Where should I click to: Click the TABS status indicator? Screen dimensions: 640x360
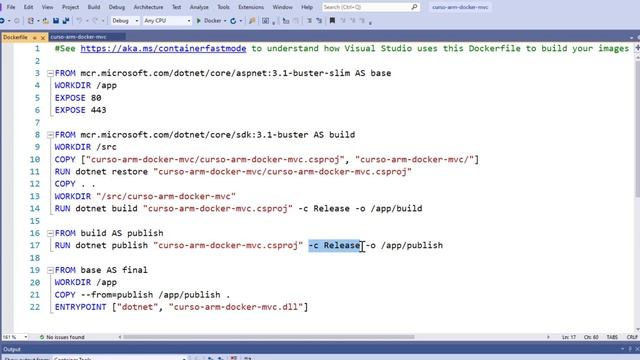[x=612, y=337]
